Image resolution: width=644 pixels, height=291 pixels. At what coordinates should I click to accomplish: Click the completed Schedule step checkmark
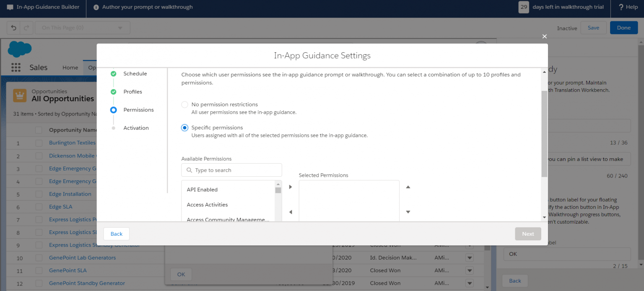click(x=114, y=74)
